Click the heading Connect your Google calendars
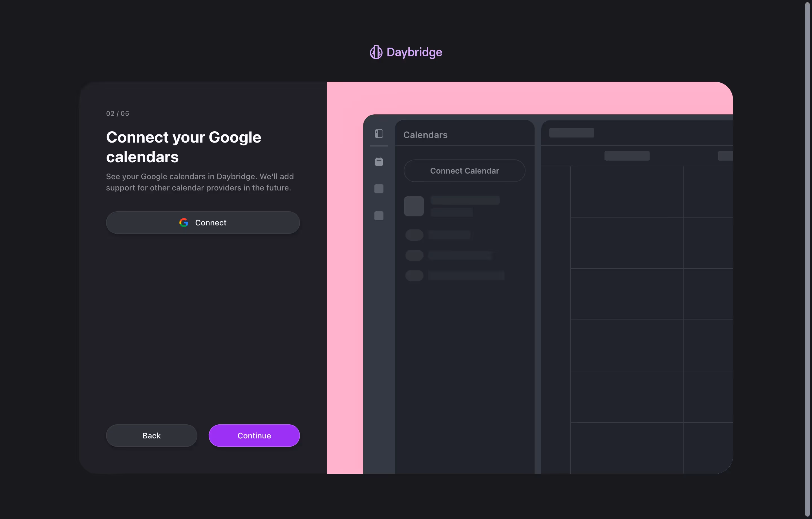This screenshot has height=519, width=812. [x=184, y=147]
